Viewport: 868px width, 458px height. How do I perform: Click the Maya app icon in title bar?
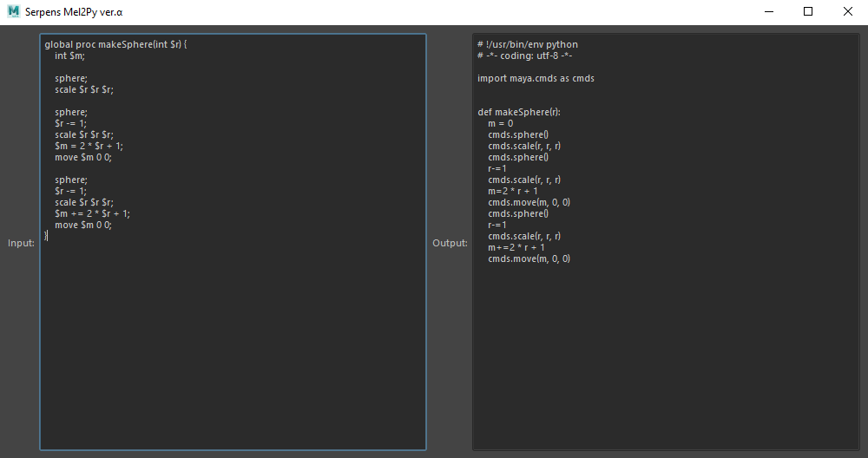coord(14,12)
